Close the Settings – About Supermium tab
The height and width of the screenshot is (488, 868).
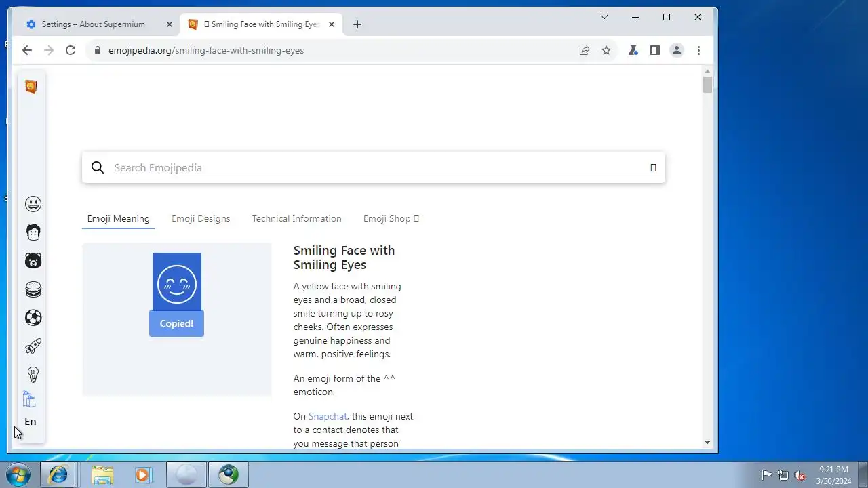170,24
